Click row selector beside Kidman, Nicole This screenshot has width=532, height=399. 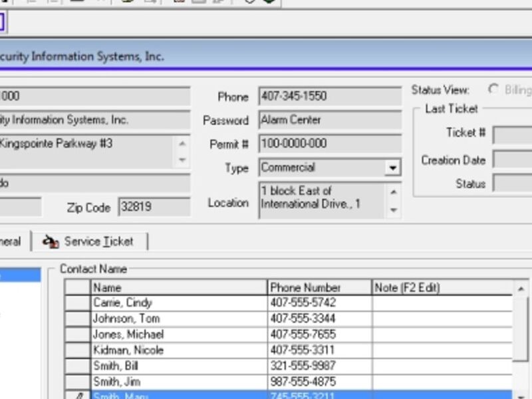click(78, 350)
